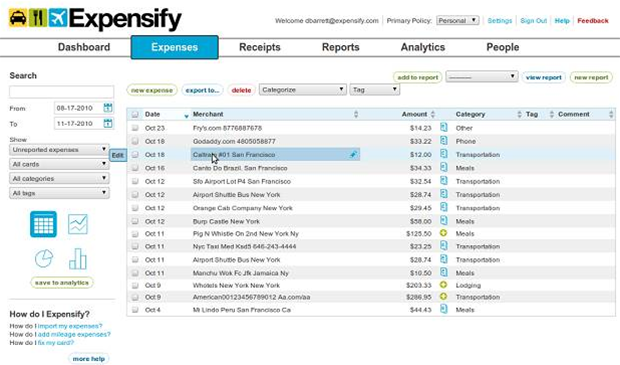Expand the Unreported expenses filter dropdown
This screenshot has width=620, height=365.
point(59,150)
